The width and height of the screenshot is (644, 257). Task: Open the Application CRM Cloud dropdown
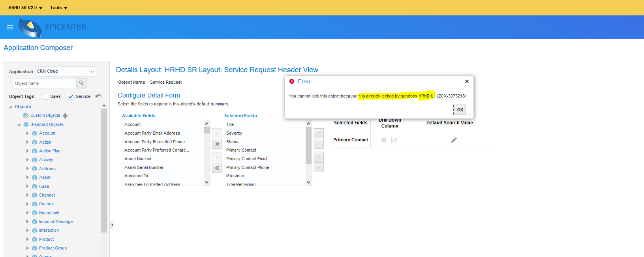pyautogui.click(x=66, y=71)
